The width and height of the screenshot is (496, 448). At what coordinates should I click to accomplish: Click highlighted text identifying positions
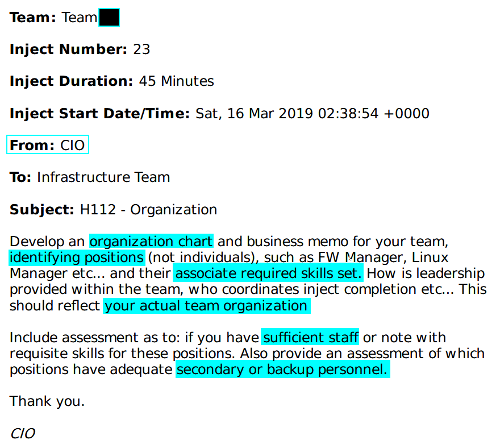coord(77,258)
